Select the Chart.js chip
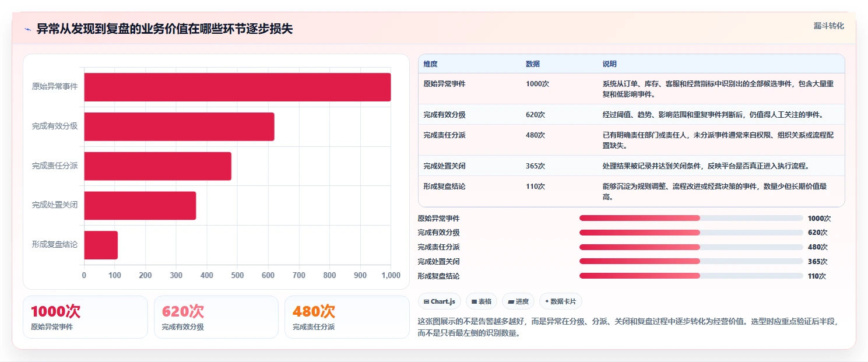This screenshot has width=868, height=362. click(x=440, y=301)
